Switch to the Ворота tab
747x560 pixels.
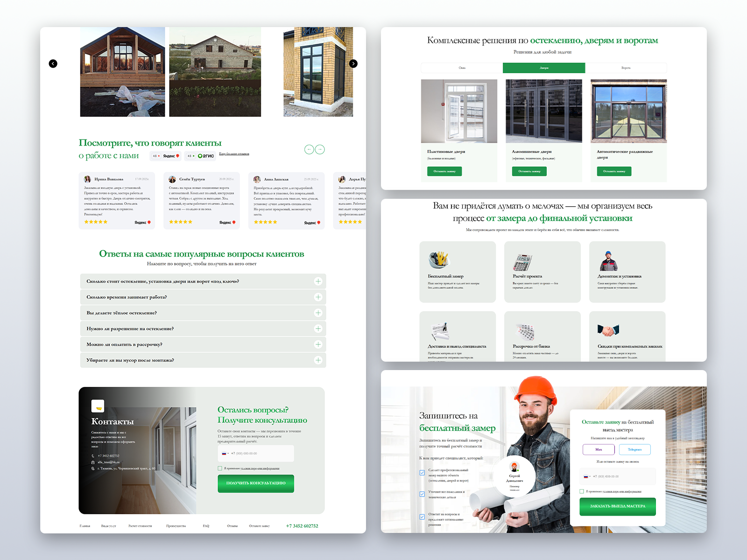coord(626,68)
